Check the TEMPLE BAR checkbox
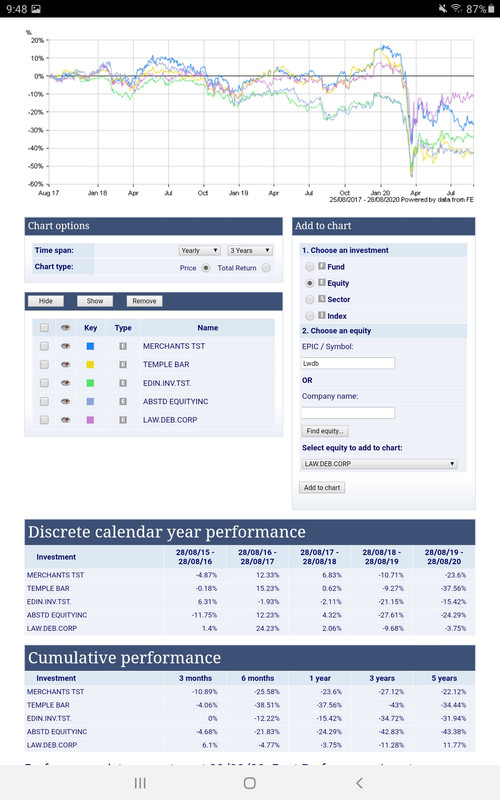This screenshot has width=500, height=800. [x=44, y=364]
